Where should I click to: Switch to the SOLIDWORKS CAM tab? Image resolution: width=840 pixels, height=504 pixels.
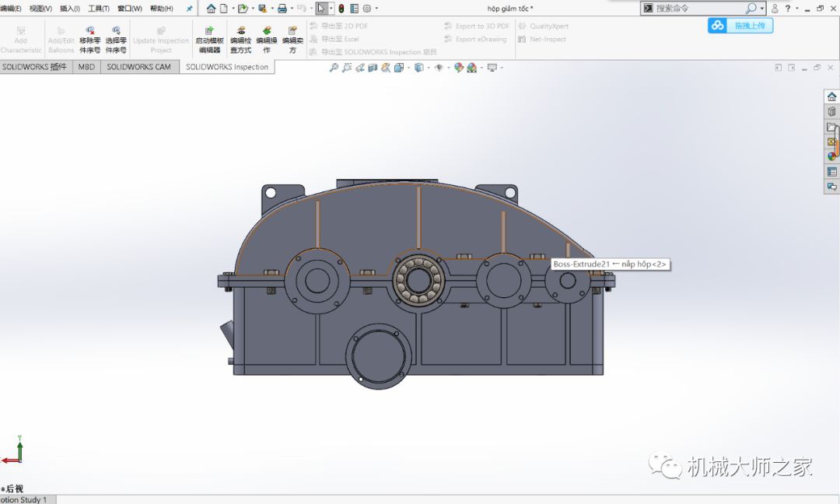point(138,67)
